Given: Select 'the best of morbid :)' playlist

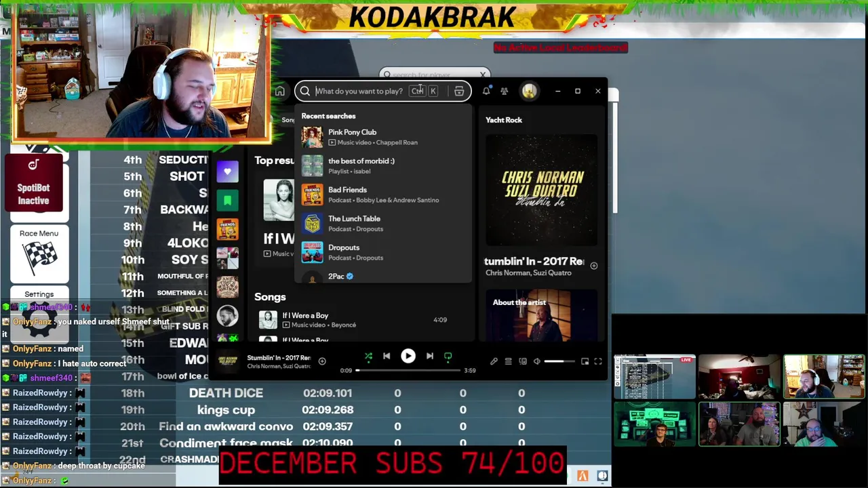Looking at the screenshot, I should (x=382, y=166).
